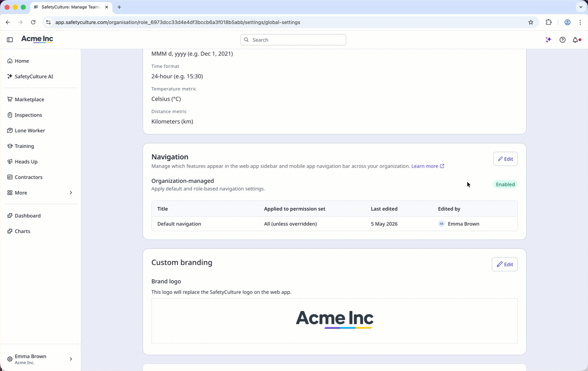Toggle the sidebar collapse icon

10,40
